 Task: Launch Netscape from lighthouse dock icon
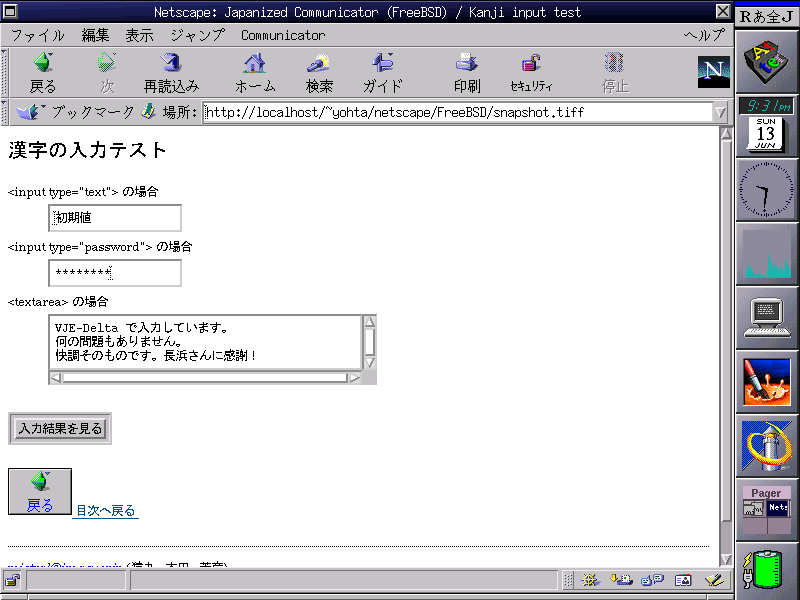coord(766,446)
